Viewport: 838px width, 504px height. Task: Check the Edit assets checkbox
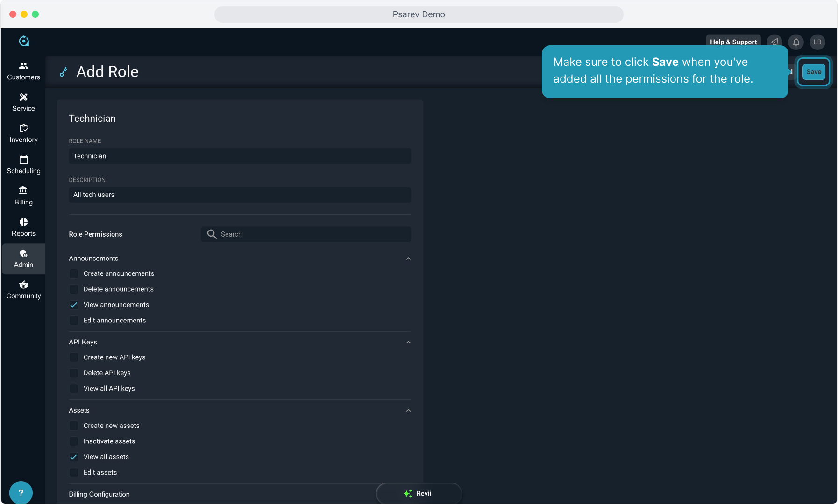(74, 473)
